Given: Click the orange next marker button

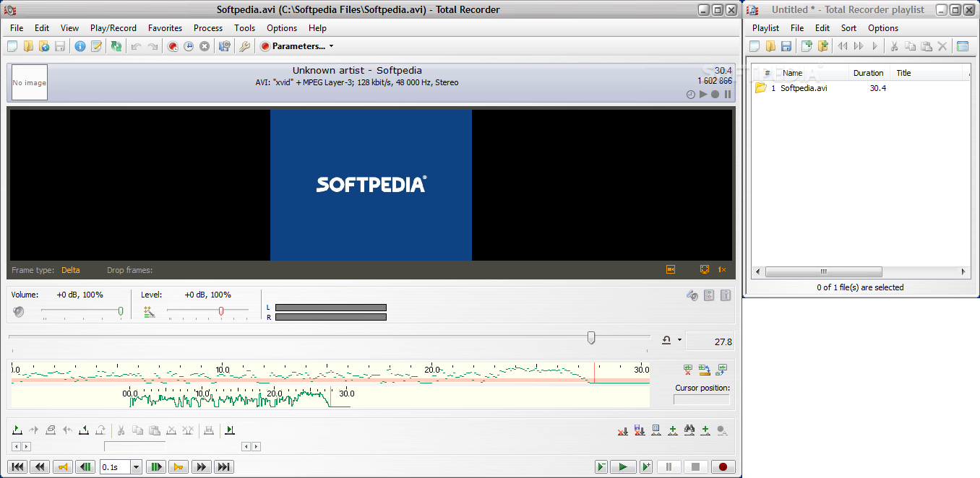Looking at the screenshot, I should tap(178, 467).
